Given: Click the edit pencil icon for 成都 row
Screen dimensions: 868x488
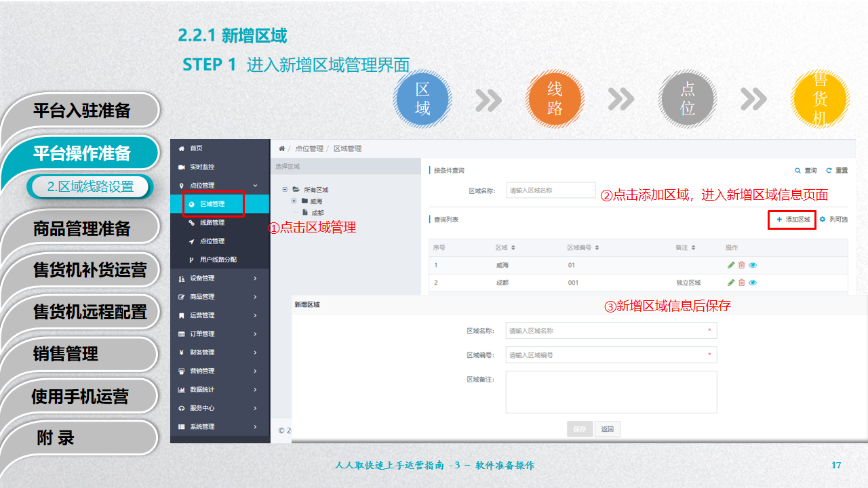Looking at the screenshot, I should [x=731, y=283].
